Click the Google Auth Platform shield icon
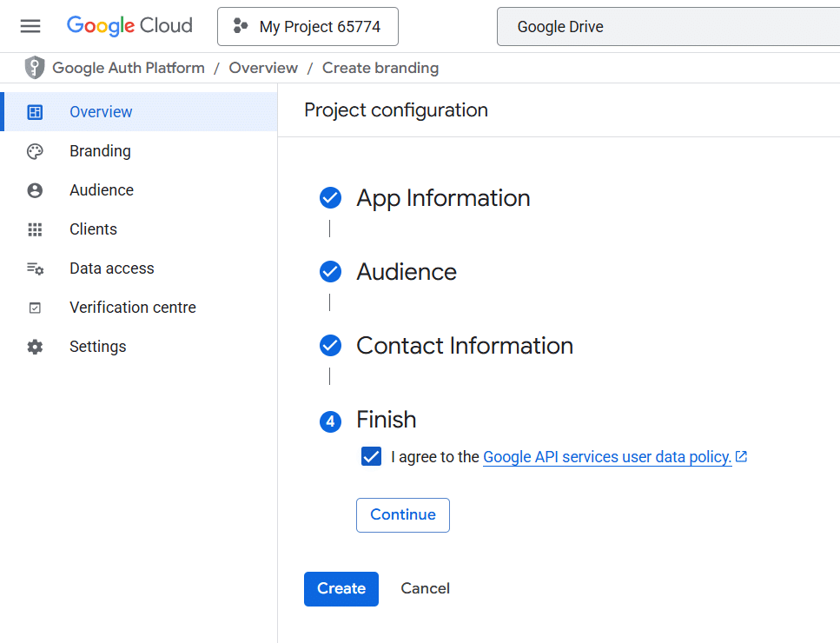This screenshot has width=840, height=643. pos(34,68)
